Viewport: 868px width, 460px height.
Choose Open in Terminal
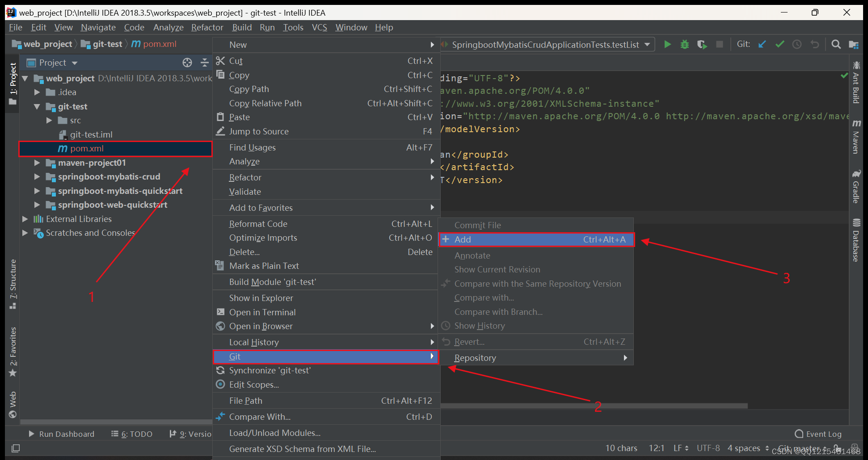pos(326,312)
